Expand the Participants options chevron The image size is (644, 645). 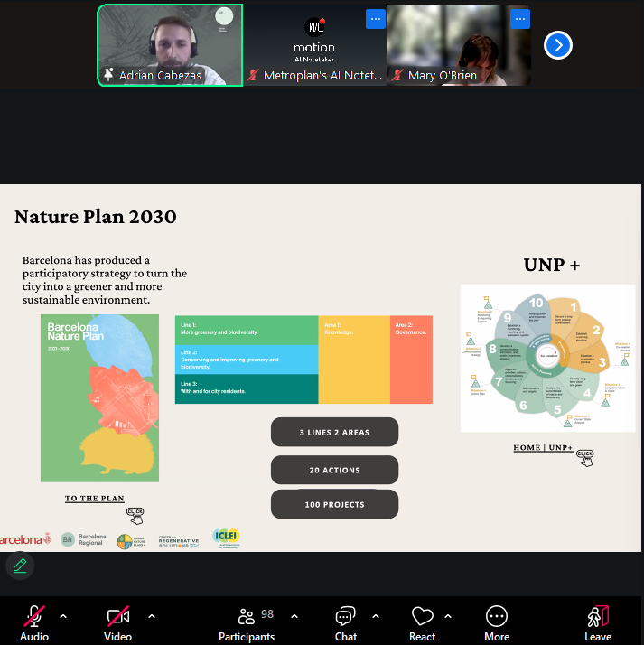coord(294,616)
